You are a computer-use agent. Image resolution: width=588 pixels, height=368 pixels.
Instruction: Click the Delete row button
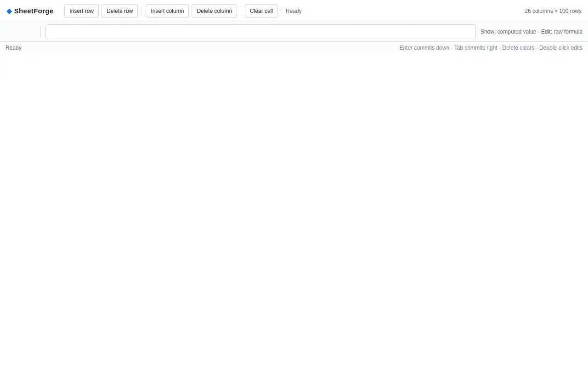pyautogui.click(x=119, y=11)
